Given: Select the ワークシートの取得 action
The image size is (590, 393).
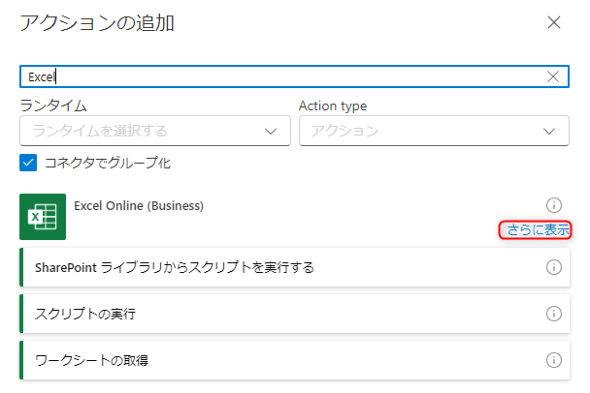Looking at the screenshot, I should (295, 360).
